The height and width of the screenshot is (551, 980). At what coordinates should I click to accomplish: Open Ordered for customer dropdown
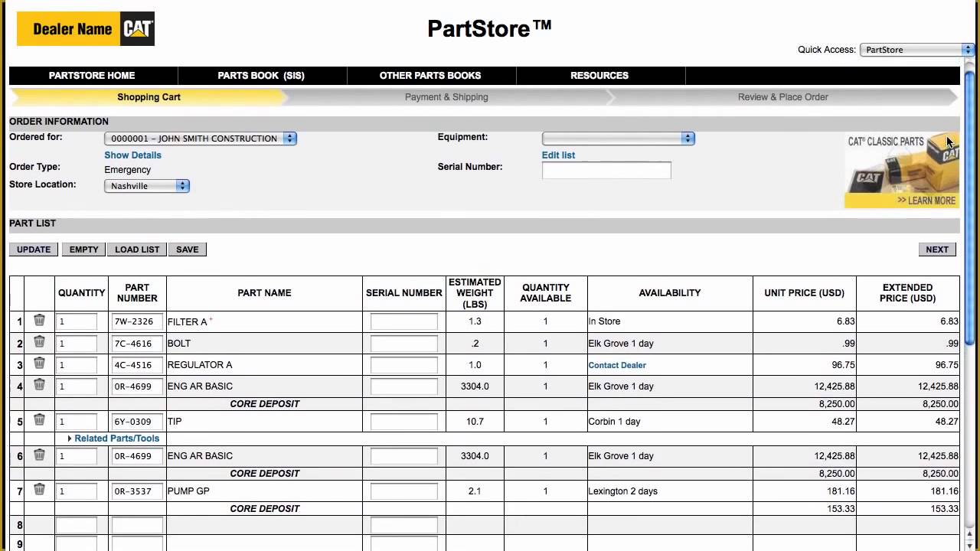(x=201, y=139)
